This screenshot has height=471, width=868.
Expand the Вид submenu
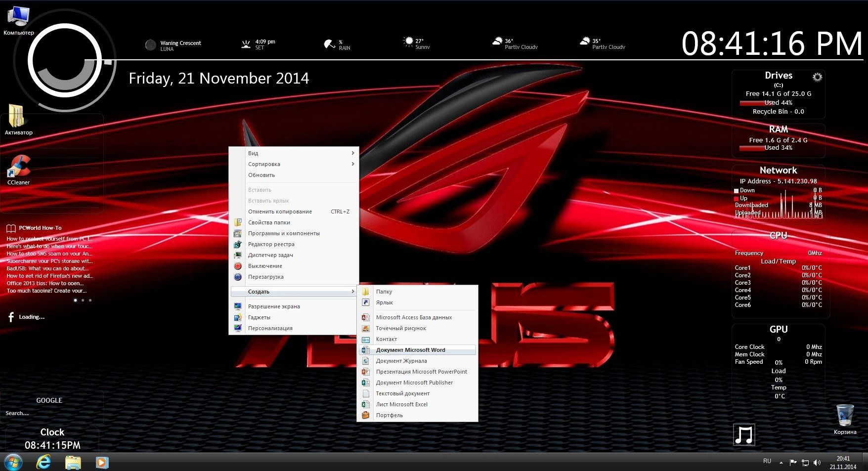coord(294,153)
